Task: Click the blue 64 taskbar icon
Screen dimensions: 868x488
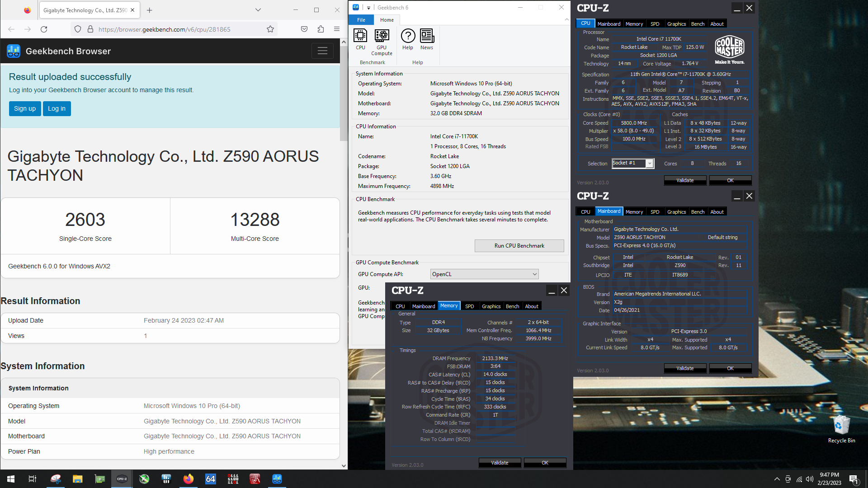Action: (211, 479)
